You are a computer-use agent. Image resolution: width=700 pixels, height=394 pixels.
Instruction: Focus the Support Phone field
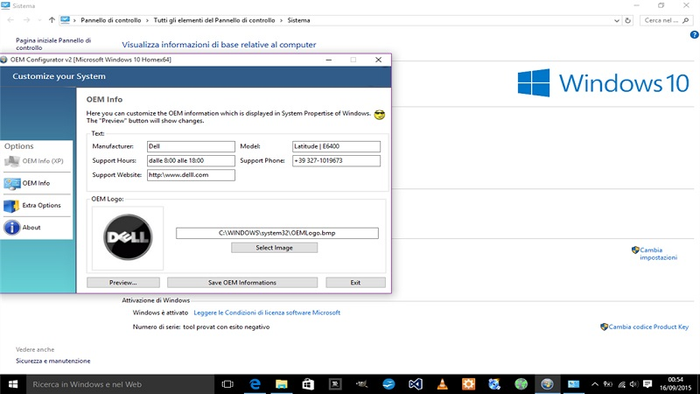coord(336,161)
